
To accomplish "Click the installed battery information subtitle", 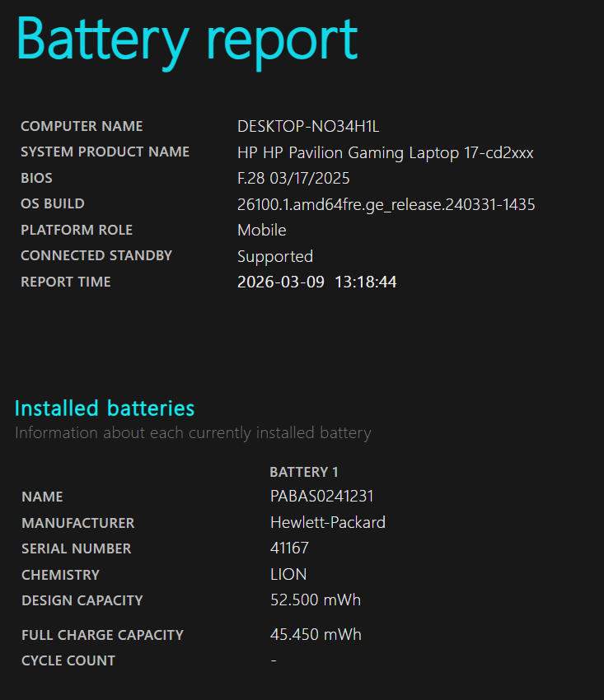I will [x=193, y=432].
